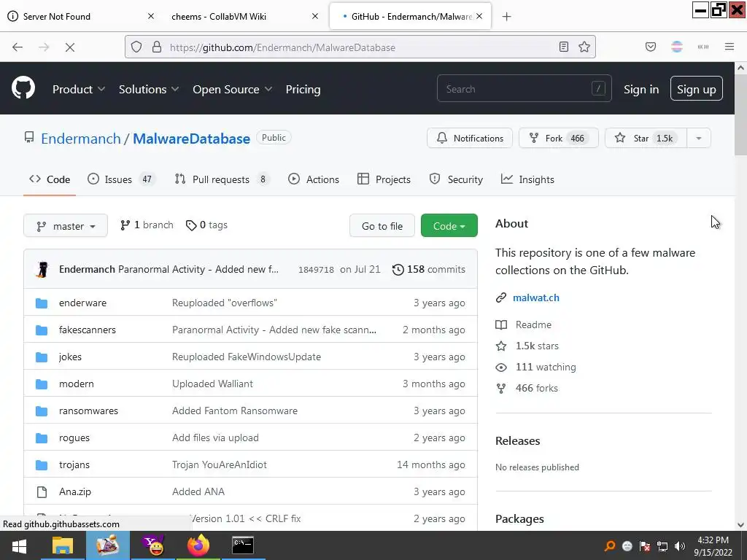Expand the Solutions menu

[149, 89]
